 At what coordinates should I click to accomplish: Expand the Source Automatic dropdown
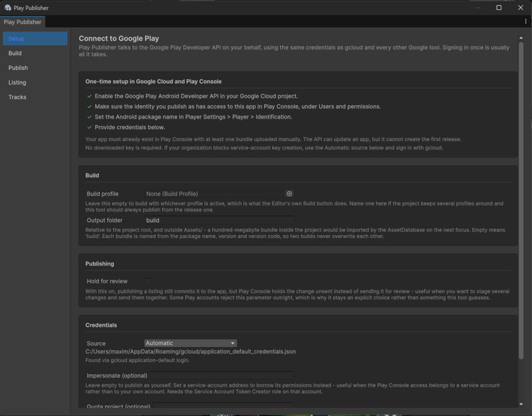click(x=191, y=343)
